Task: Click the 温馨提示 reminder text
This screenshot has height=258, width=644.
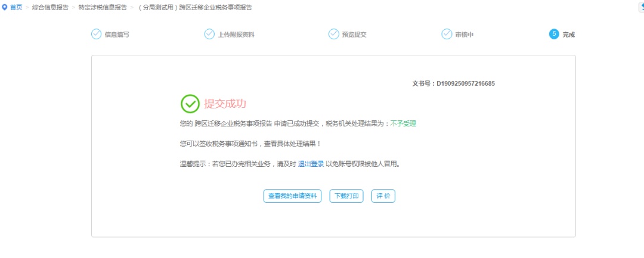Action: (x=290, y=164)
